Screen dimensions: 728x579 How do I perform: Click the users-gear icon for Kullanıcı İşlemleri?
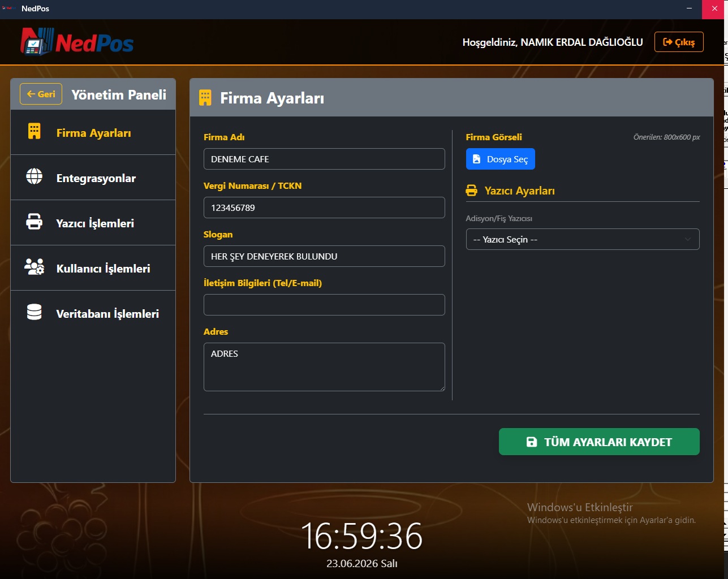pyautogui.click(x=35, y=267)
